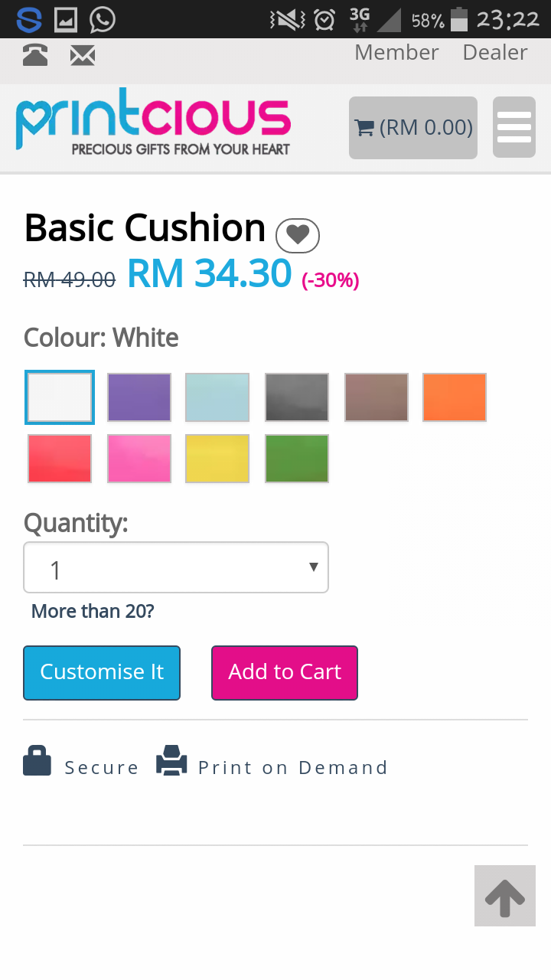This screenshot has width=551, height=980.
Task: Tap the Printcious logo
Action: click(153, 126)
